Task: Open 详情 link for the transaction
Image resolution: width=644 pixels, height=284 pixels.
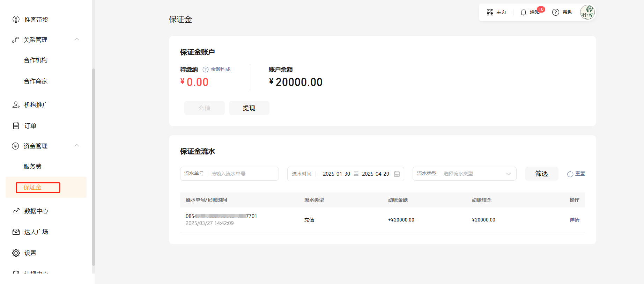Action: (x=574, y=220)
